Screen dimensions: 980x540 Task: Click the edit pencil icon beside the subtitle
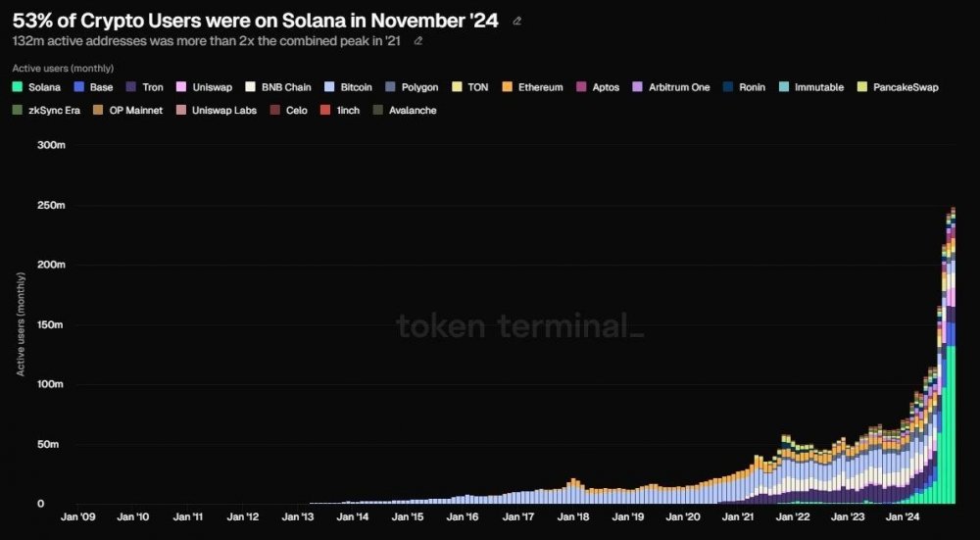tap(418, 41)
